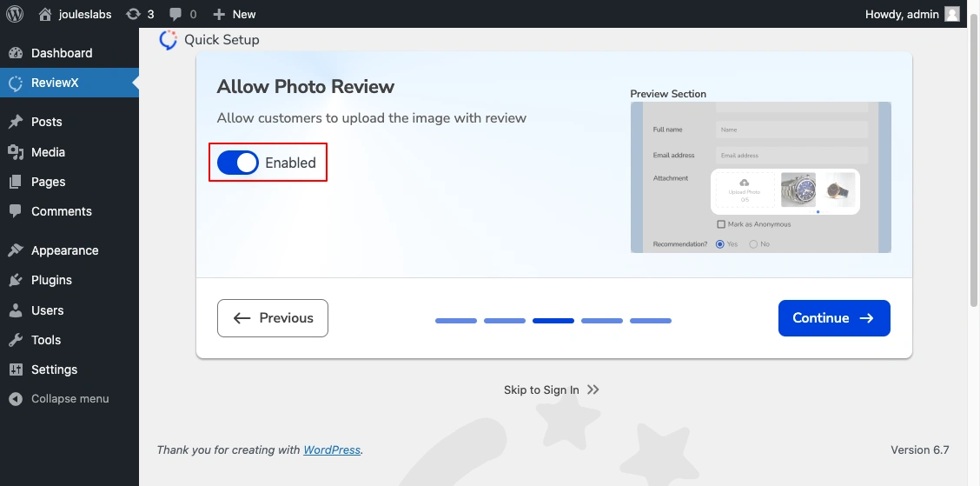Click the Media library icon
980x486 pixels.
[16, 152]
